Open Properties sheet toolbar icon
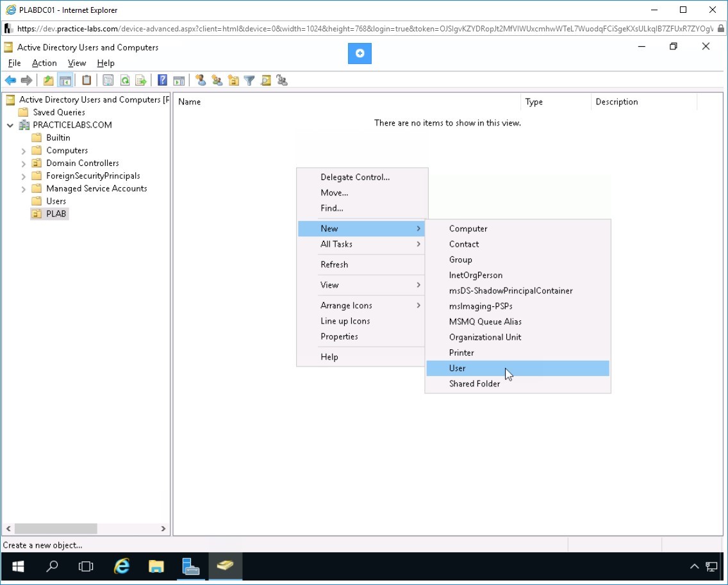Image resolution: width=728 pixels, height=585 pixels. pyautogui.click(x=108, y=80)
